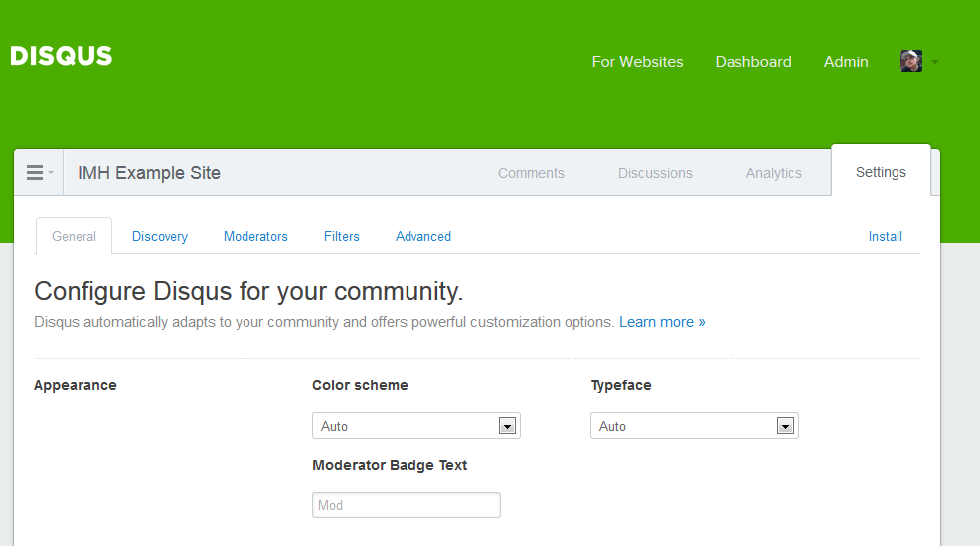
Task: Open the hamburger site menu
Action: click(x=39, y=173)
